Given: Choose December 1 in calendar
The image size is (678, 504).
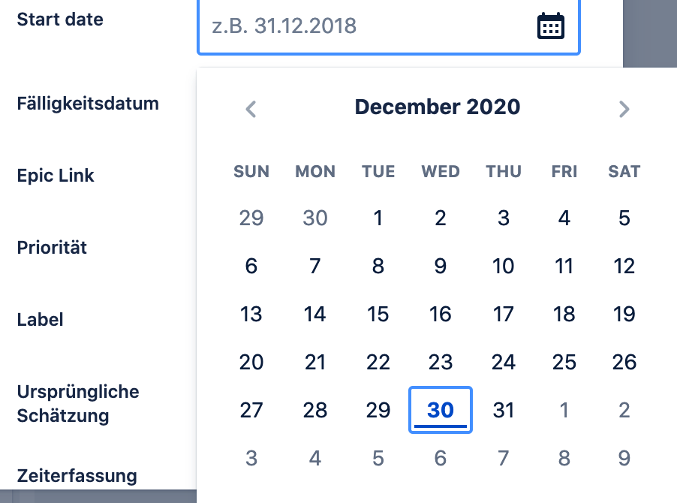Looking at the screenshot, I should [378, 217].
